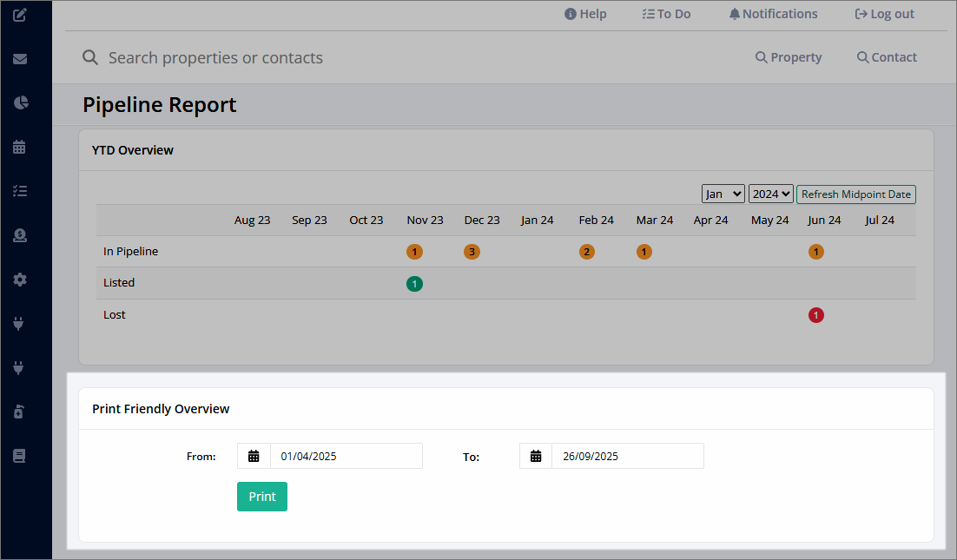Open the settings gear sidebar icon
Viewport: 957px width, 560px height.
pyautogui.click(x=19, y=280)
